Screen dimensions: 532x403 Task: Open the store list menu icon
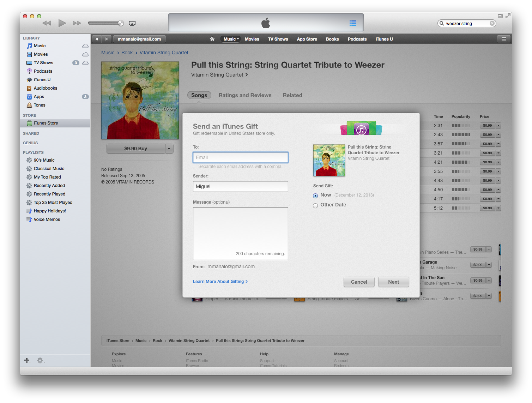tap(504, 39)
